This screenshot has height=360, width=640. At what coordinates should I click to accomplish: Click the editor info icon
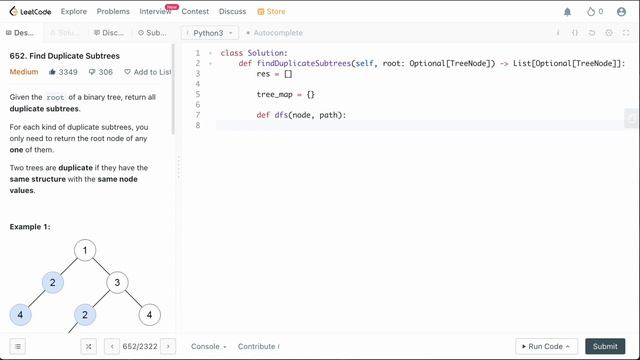click(x=558, y=33)
